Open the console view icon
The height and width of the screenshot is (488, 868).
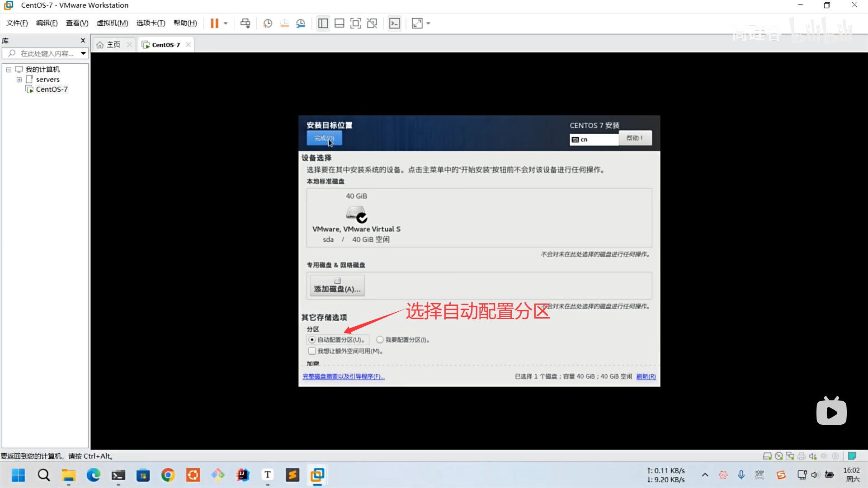click(395, 23)
